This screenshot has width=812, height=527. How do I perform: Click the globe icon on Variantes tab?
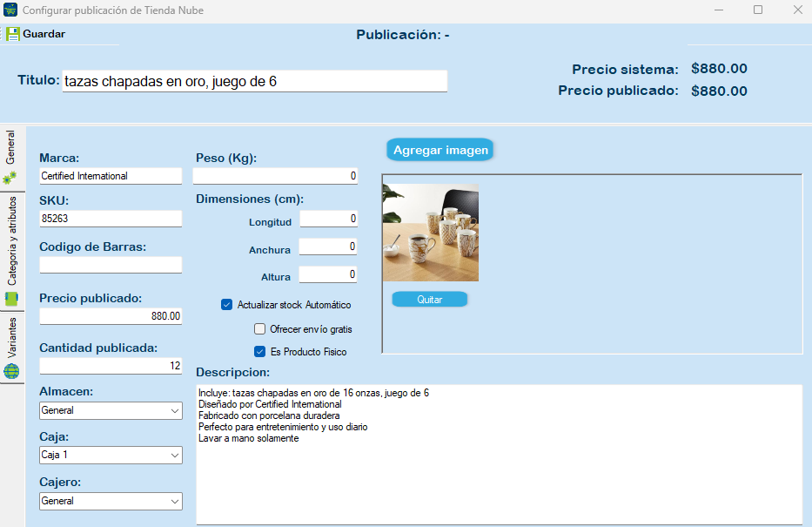coord(10,372)
